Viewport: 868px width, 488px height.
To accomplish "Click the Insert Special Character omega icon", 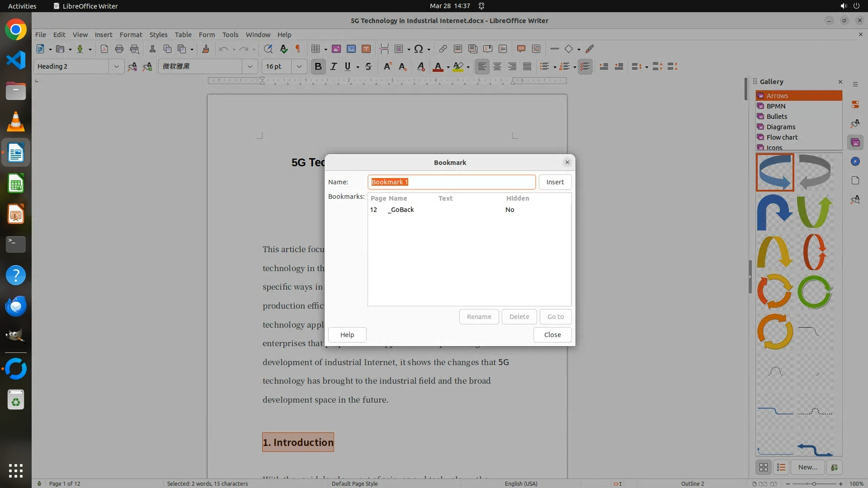I will pyautogui.click(x=419, y=49).
